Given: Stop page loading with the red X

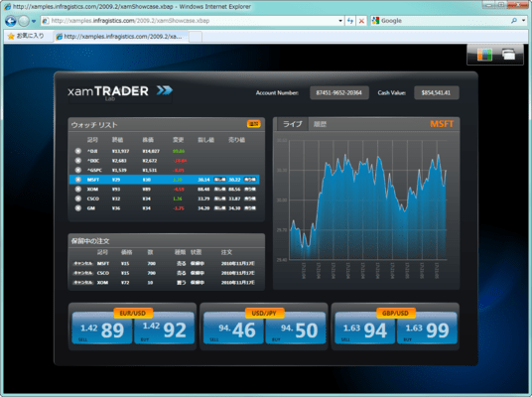Looking at the screenshot, I should (361, 21).
